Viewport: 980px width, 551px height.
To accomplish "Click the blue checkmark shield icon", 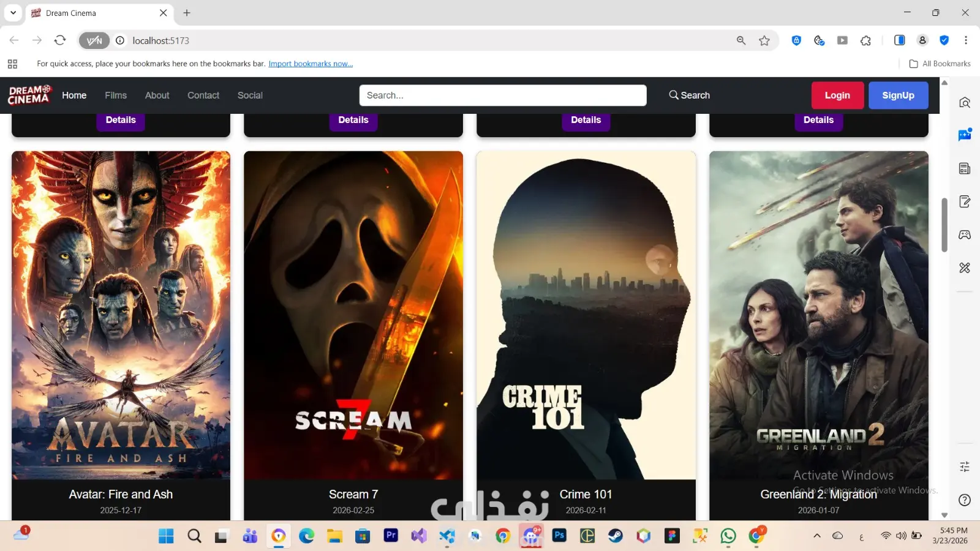I will coord(944,40).
